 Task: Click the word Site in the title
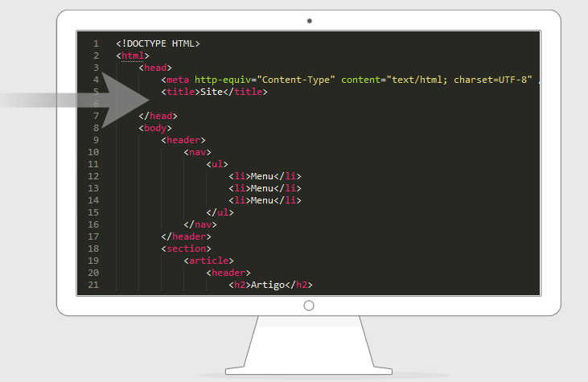[x=212, y=92]
